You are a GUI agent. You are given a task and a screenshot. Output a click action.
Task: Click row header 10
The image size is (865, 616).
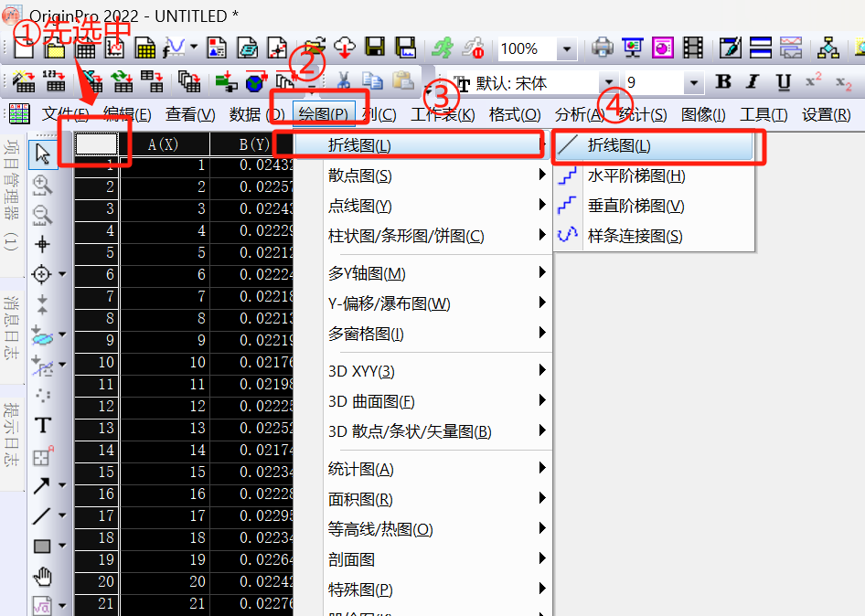click(x=97, y=362)
